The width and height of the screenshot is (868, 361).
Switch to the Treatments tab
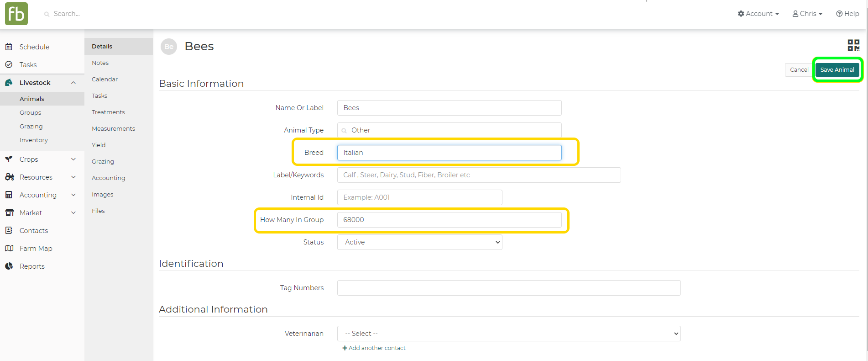pos(108,112)
